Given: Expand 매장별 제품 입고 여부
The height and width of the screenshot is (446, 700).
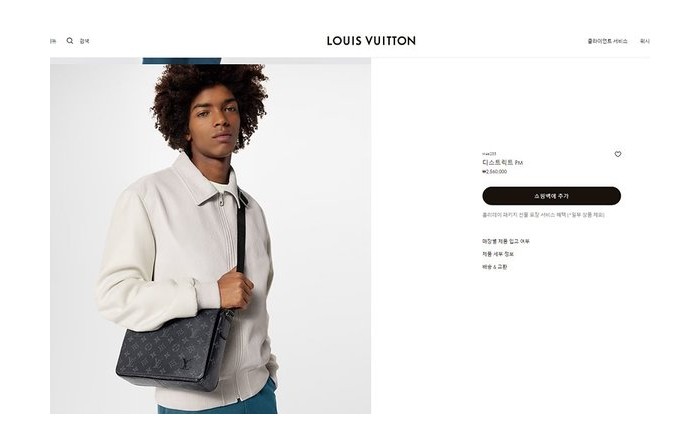Looking at the screenshot, I should click(506, 241).
